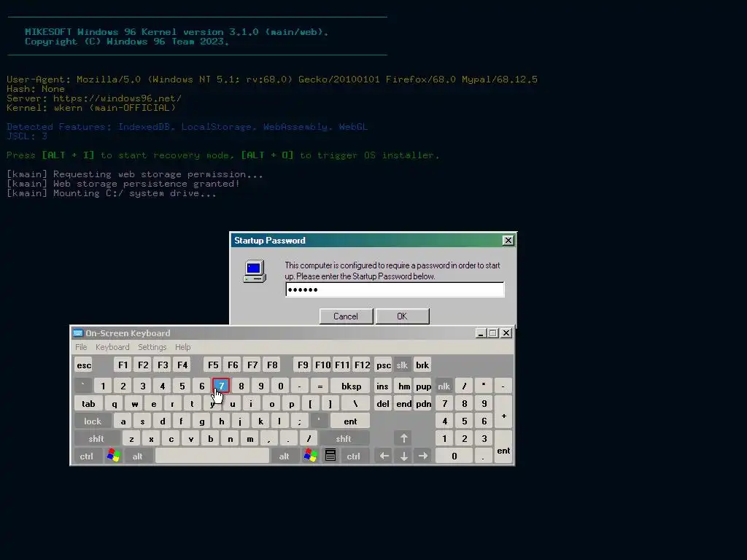
Task: Open the Settings menu
Action: [x=152, y=346]
